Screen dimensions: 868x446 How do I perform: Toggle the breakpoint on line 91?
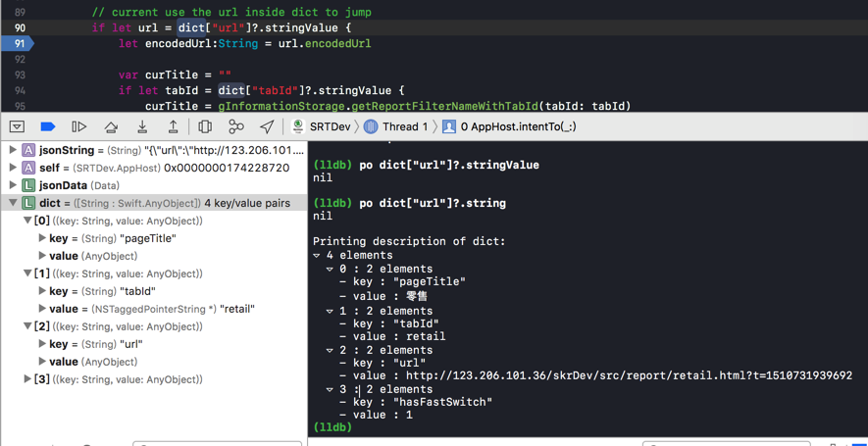18,43
